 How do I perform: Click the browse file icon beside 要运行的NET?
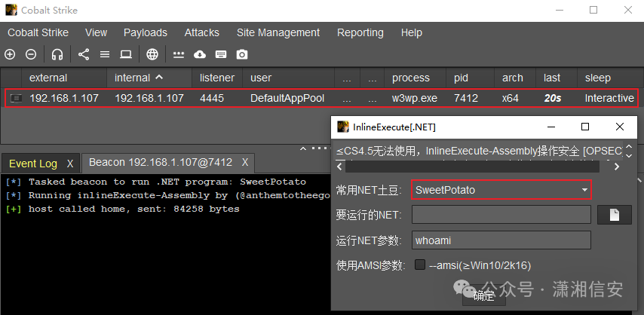615,215
